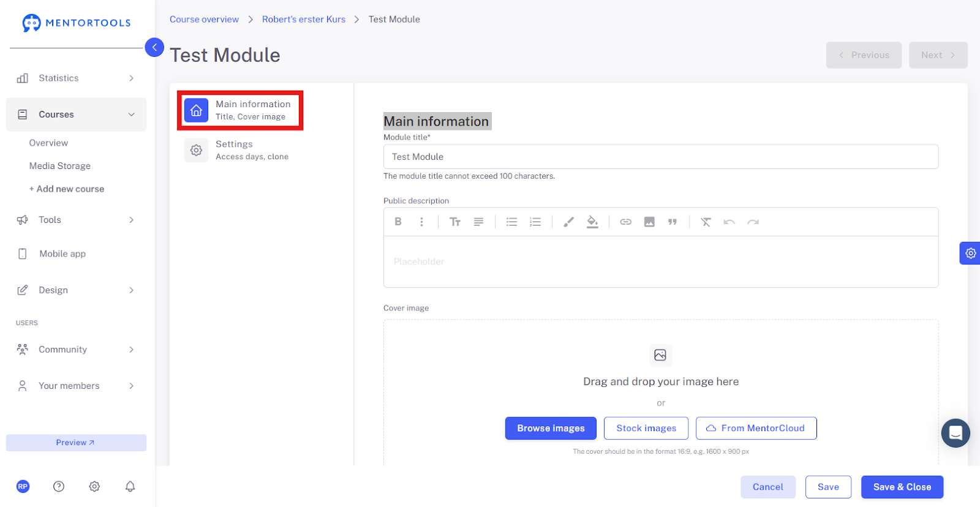Screen dimensions: 980x507
Task: Toggle bold formatting in description editor
Action: tap(398, 222)
